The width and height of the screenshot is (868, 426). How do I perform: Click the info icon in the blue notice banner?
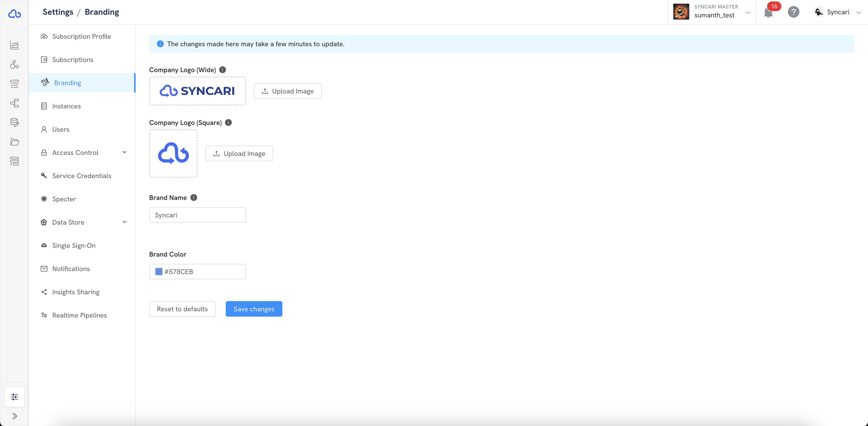(160, 44)
